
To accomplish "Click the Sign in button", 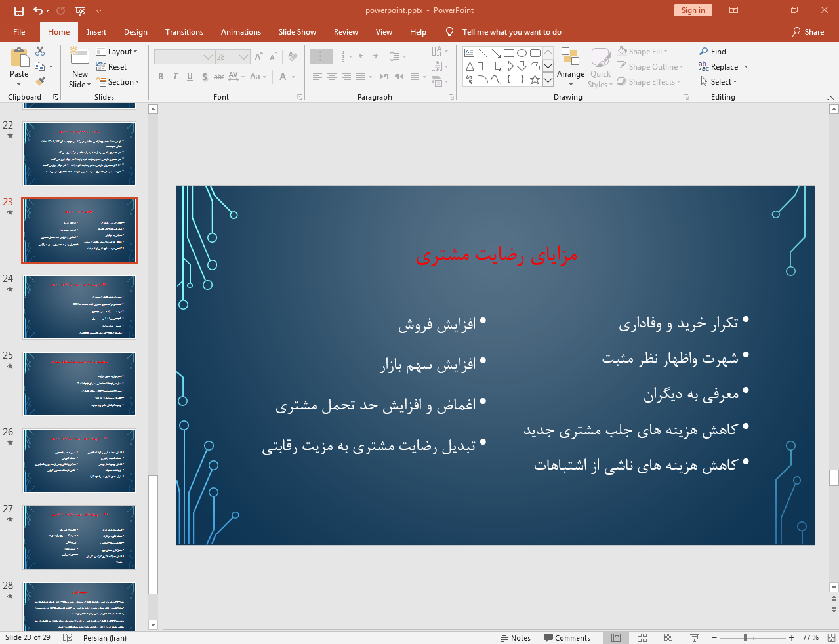I will (x=693, y=10).
